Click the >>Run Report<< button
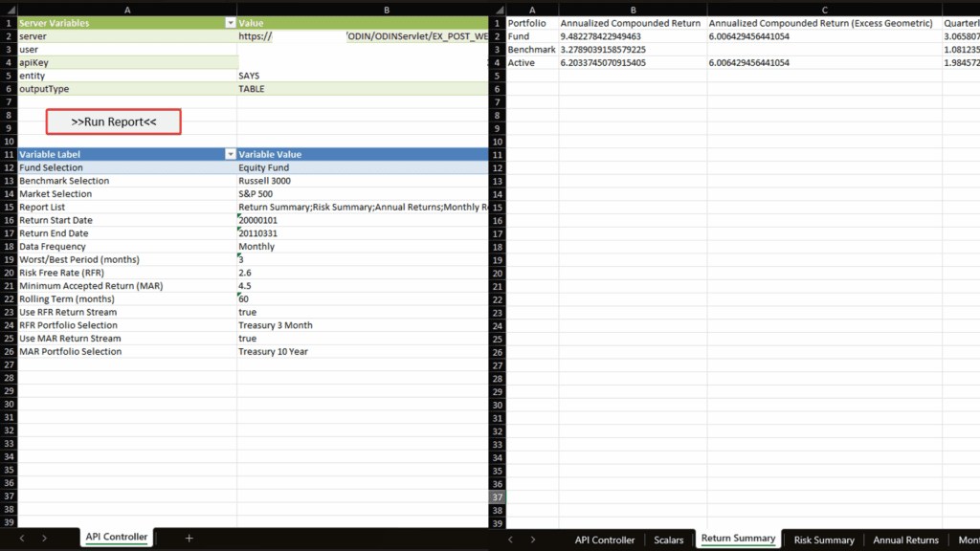Screen dimensions: 980x551 coord(113,121)
